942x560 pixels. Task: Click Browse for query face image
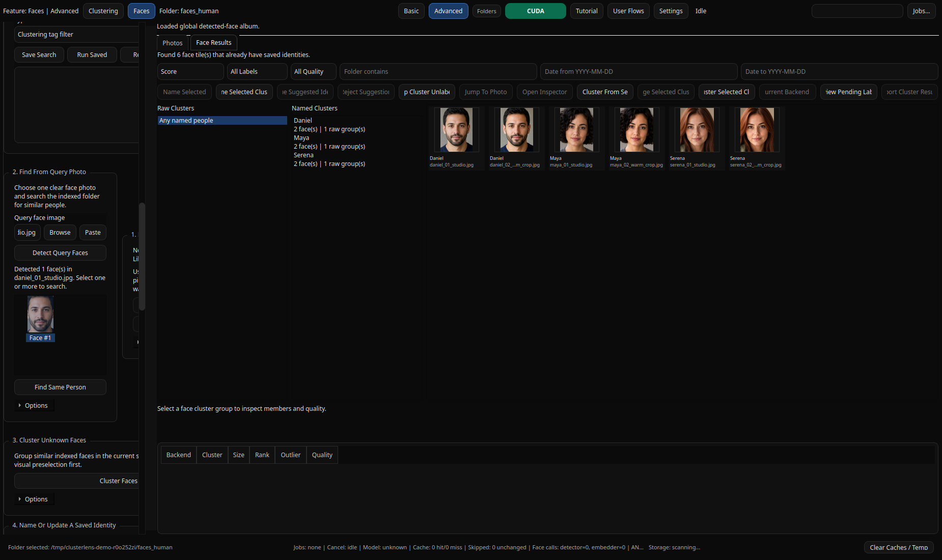point(60,233)
